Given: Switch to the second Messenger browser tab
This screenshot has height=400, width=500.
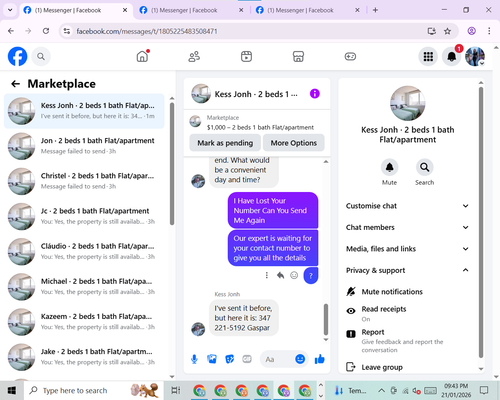Looking at the screenshot, I should 191,10.
